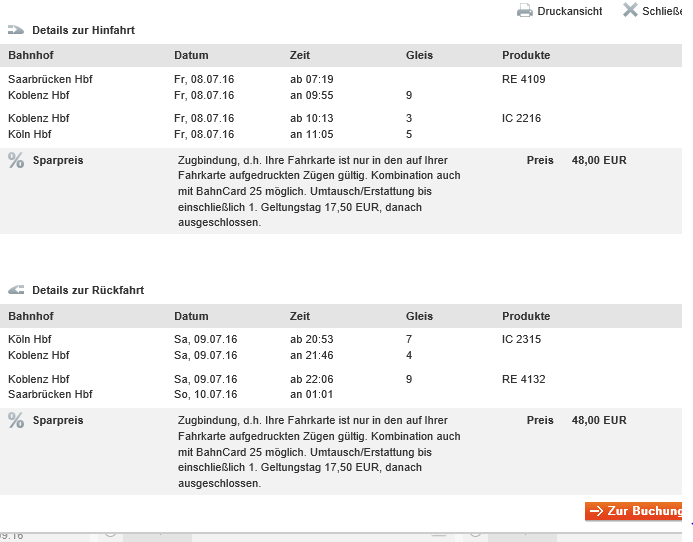Click the Produkte column header in Hinfahrt table
693x542 pixels.
[x=526, y=55]
